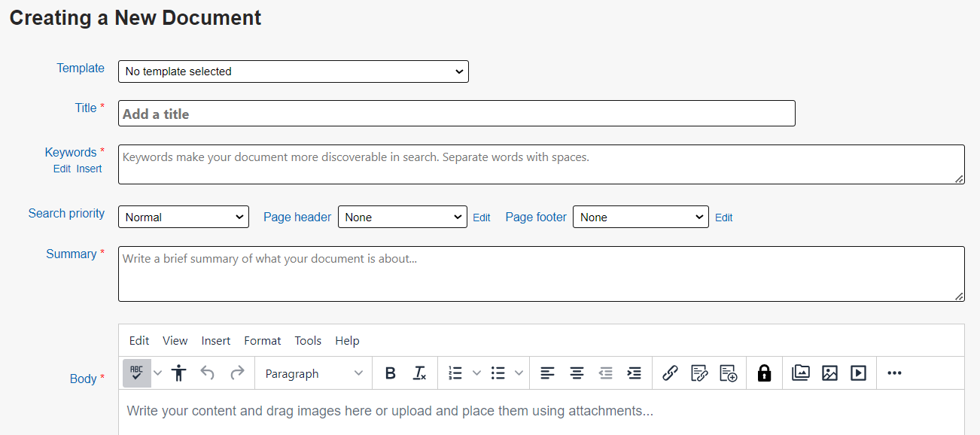Click the Template label link

coord(81,68)
